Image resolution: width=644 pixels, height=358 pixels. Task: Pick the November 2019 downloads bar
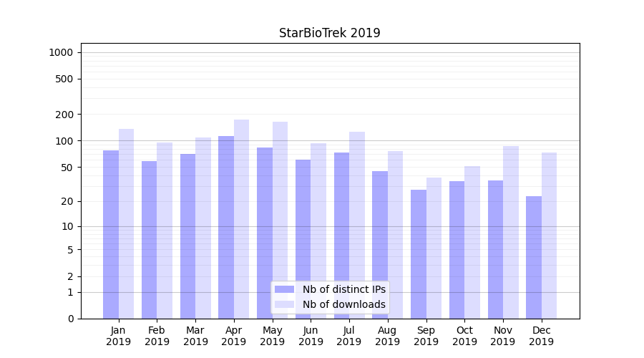coord(511,232)
